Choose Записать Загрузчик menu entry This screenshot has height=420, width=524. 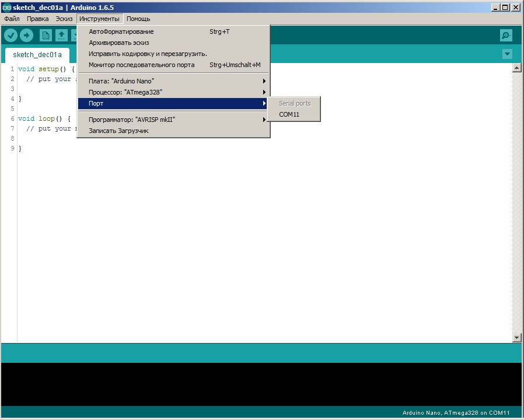[x=173, y=131]
